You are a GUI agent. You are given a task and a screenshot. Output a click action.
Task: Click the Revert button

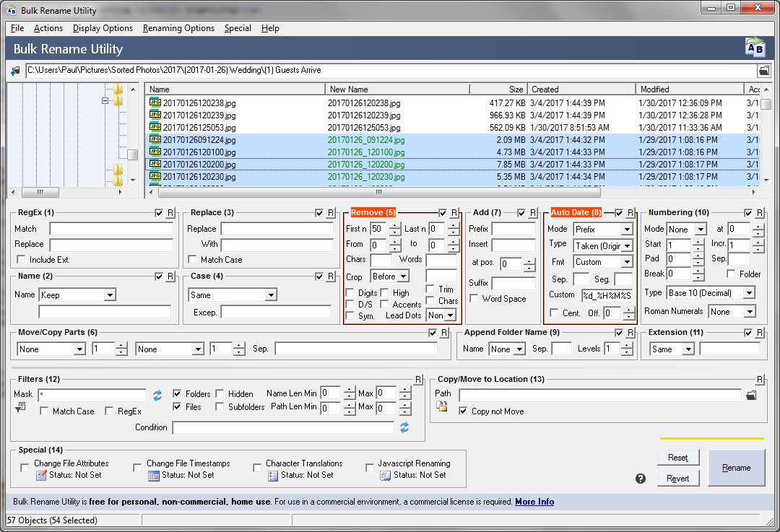pyautogui.click(x=677, y=479)
